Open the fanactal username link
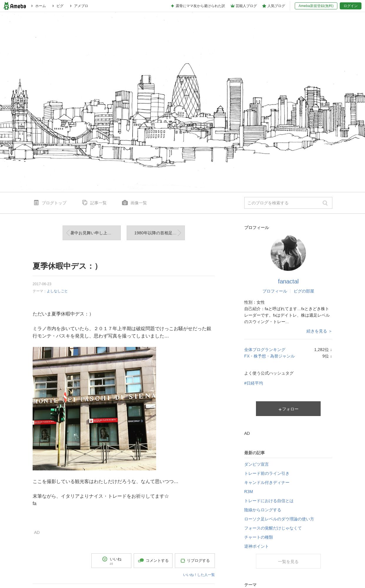The width and height of the screenshot is (365, 588). pos(288,281)
